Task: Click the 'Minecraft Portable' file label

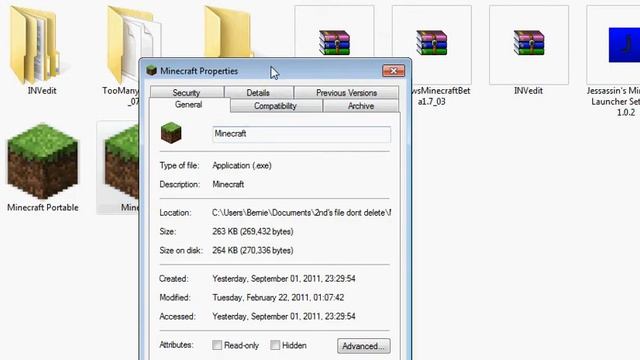Action: pos(43,207)
